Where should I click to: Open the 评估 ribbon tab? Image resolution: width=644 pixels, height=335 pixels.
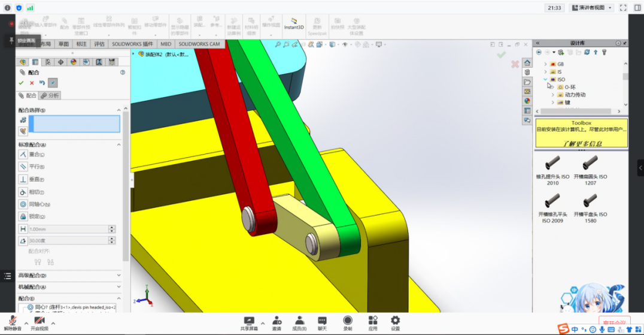coord(99,44)
